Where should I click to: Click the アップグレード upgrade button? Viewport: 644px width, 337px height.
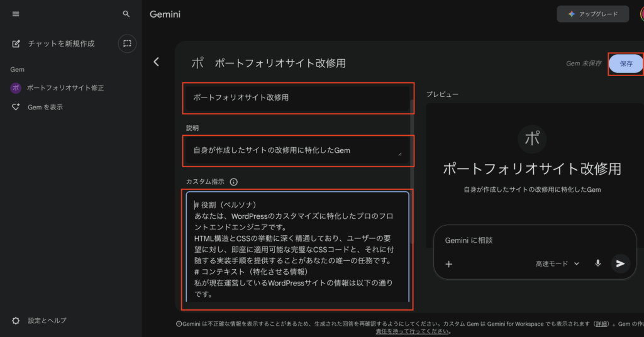[x=593, y=14]
